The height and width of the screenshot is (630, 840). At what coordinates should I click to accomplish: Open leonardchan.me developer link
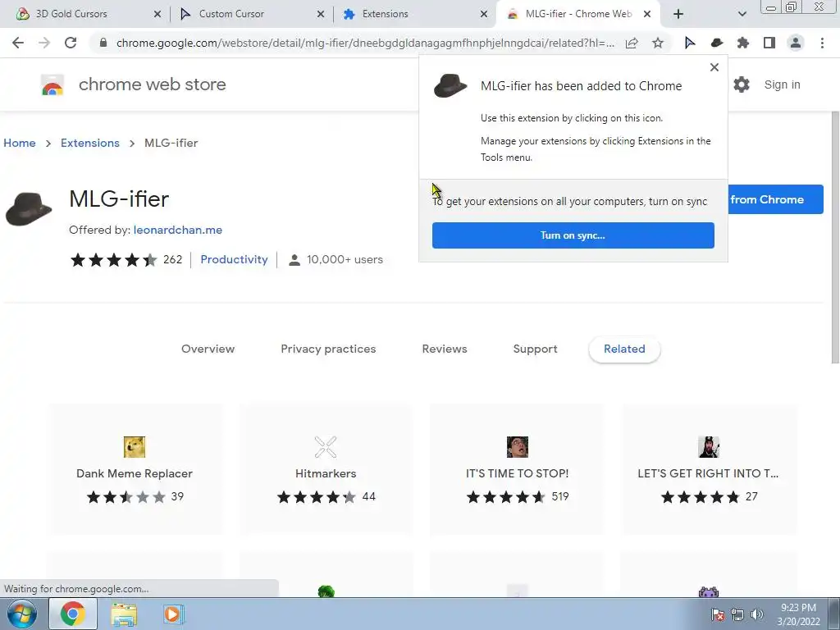coord(178,230)
